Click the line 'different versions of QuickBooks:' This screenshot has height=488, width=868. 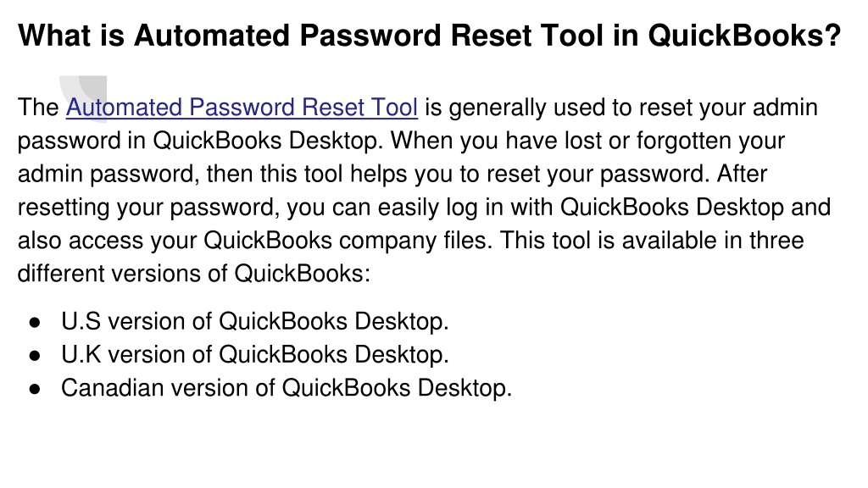tap(194, 274)
